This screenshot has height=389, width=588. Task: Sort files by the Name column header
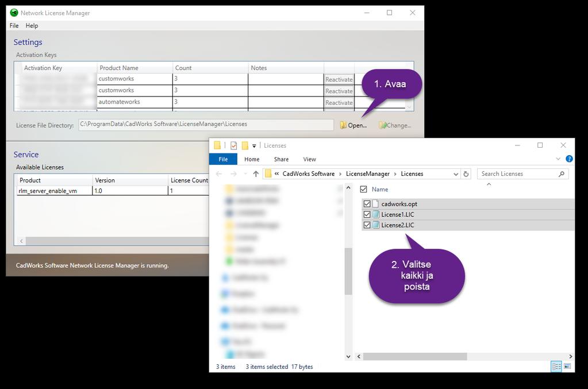380,189
